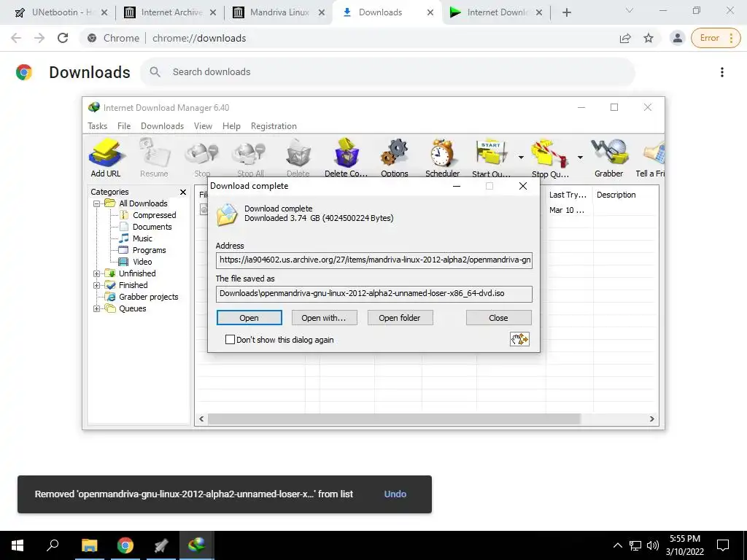Click the Add URL toolbar icon
Viewport: 747px width, 560px height.
[x=106, y=157]
